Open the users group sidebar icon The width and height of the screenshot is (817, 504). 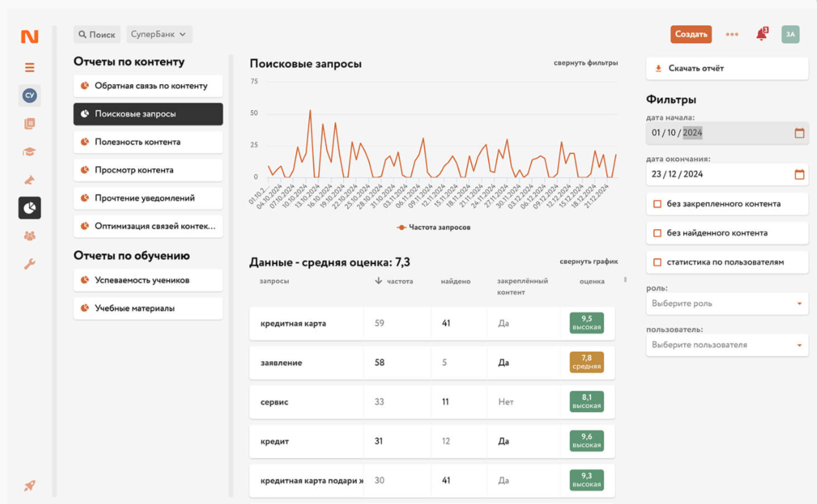pos(30,236)
